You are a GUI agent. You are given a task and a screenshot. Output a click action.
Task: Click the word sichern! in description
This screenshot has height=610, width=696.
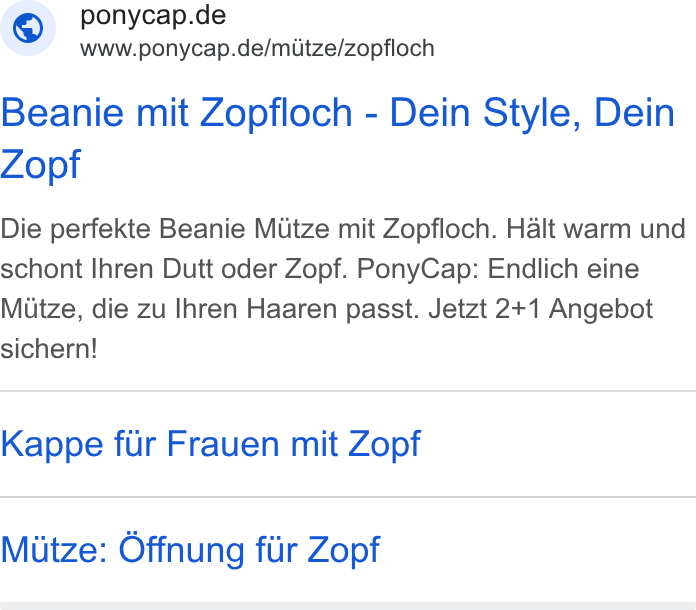[x=49, y=349]
